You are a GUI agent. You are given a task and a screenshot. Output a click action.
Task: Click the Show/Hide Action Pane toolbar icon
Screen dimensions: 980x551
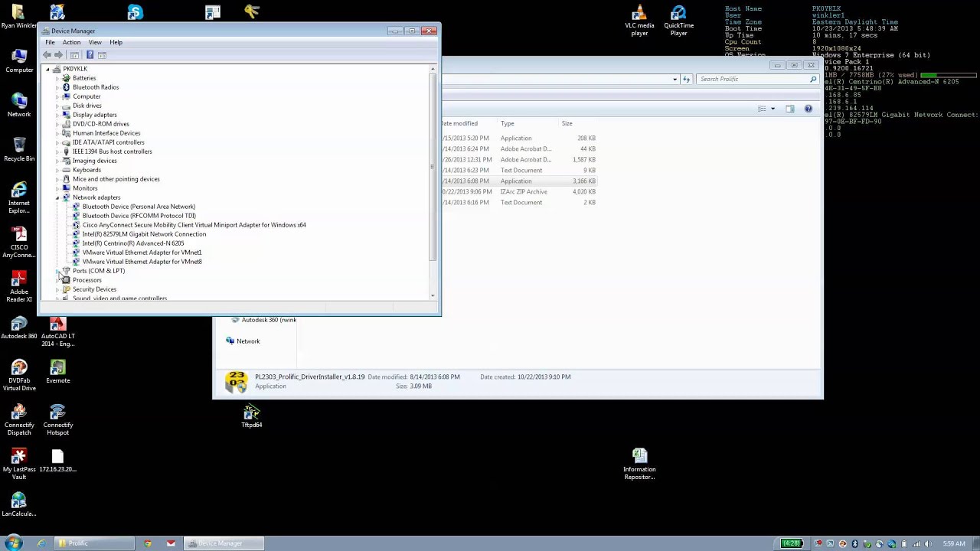coord(103,55)
